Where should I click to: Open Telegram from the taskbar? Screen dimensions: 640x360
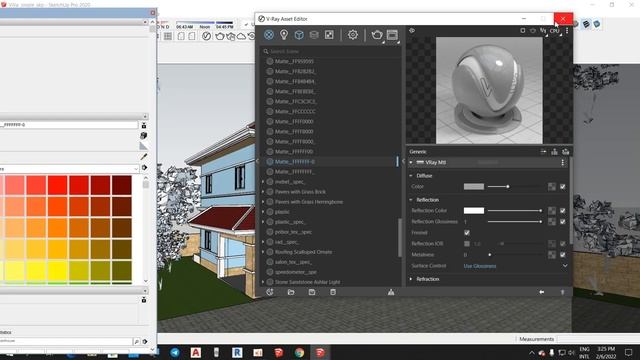[175, 352]
